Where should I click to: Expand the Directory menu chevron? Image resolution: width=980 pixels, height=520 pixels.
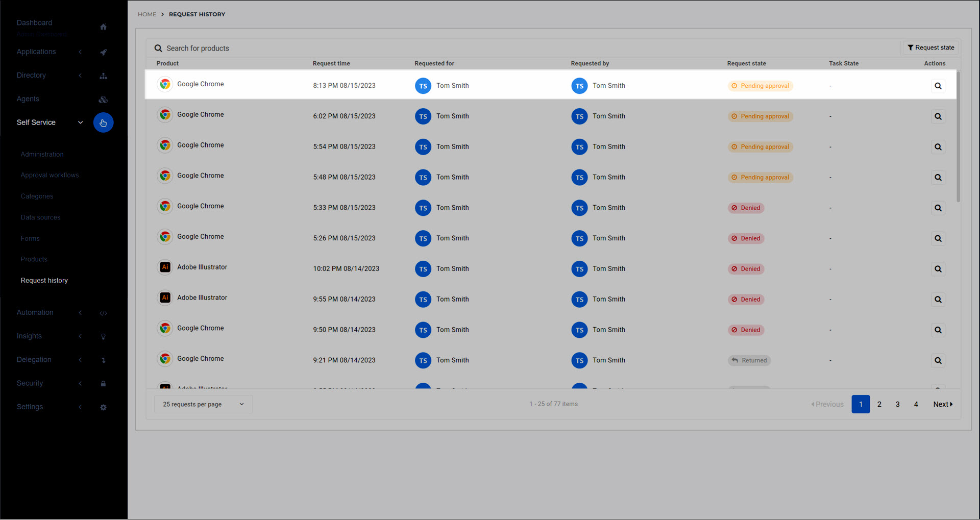(80, 76)
